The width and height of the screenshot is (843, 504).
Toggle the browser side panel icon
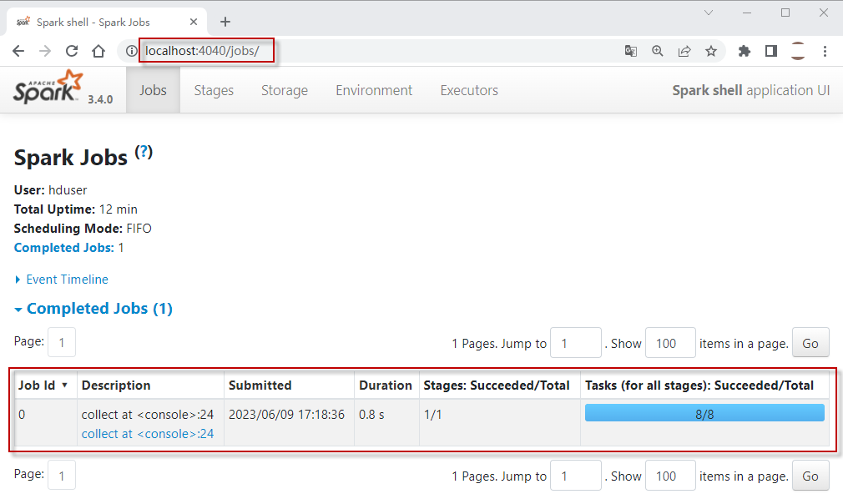[771, 51]
